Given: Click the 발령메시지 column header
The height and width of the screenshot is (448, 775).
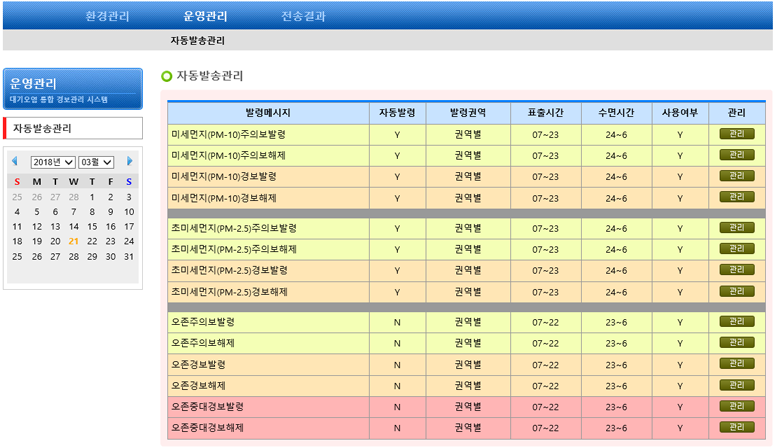Looking at the screenshot, I should click(268, 113).
